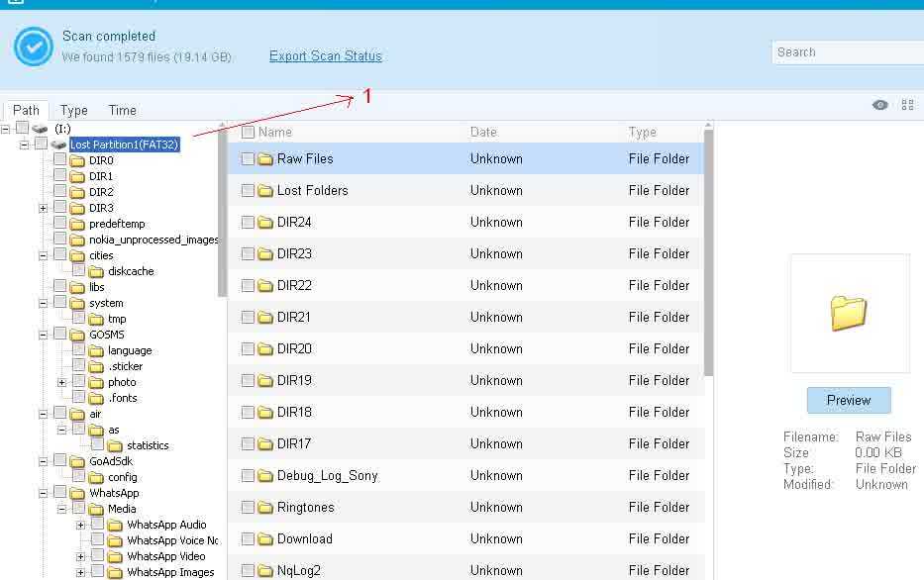Click the Lost Partition1 drive icon
Screen dimensions: 924x580
click(58, 145)
